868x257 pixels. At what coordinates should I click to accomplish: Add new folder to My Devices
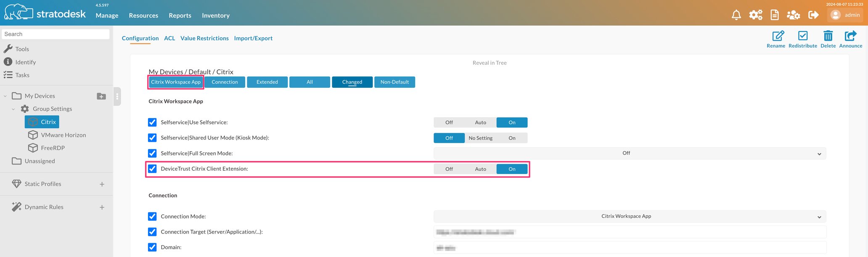101,96
